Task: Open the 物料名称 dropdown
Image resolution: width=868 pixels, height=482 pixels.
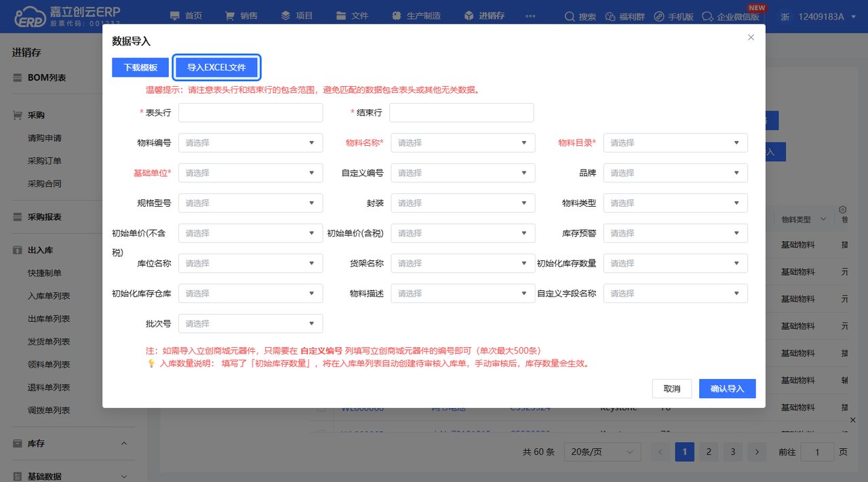Action: tap(462, 143)
